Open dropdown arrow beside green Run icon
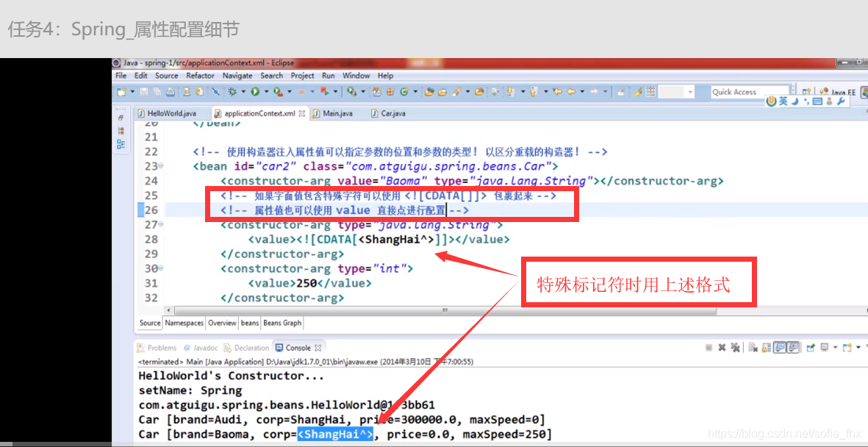This screenshot has height=447, width=868. pyautogui.click(x=266, y=92)
